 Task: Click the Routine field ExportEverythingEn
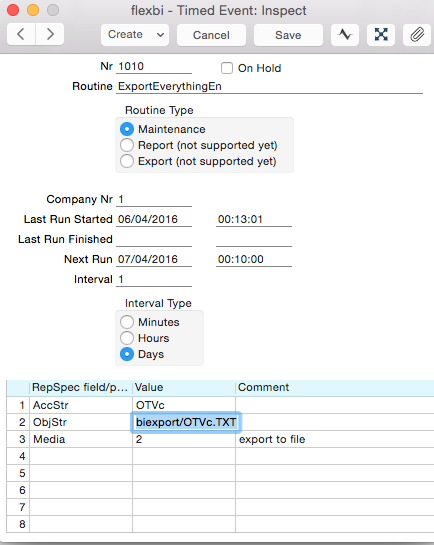click(269, 86)
